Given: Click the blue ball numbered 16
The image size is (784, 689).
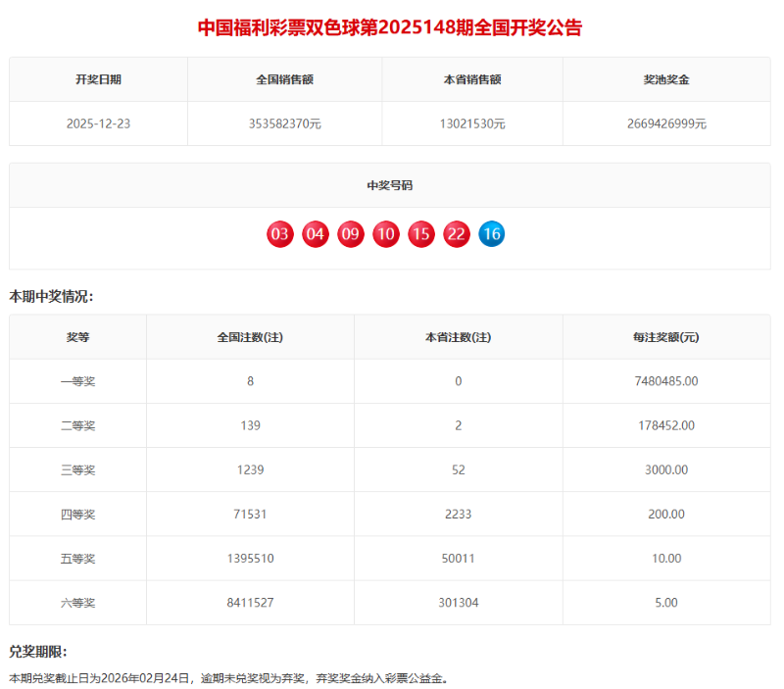Looking at the screenshot, I should (492, 233).
